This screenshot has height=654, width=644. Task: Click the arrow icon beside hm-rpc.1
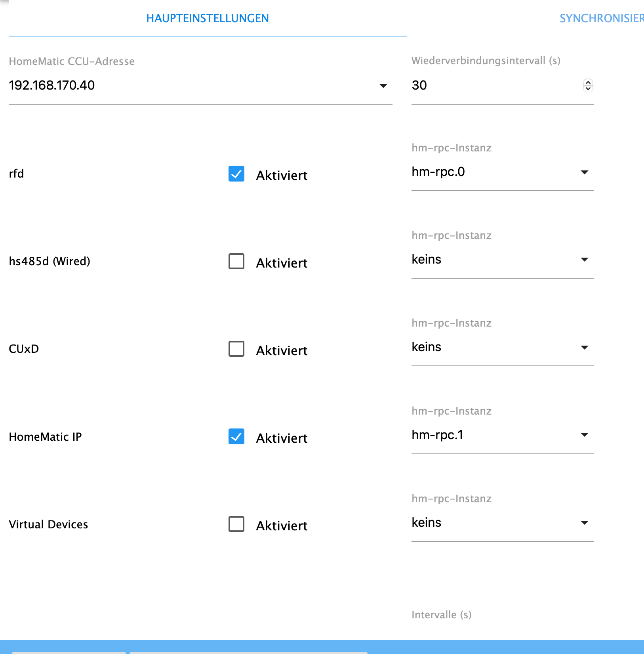coord(584,435)
